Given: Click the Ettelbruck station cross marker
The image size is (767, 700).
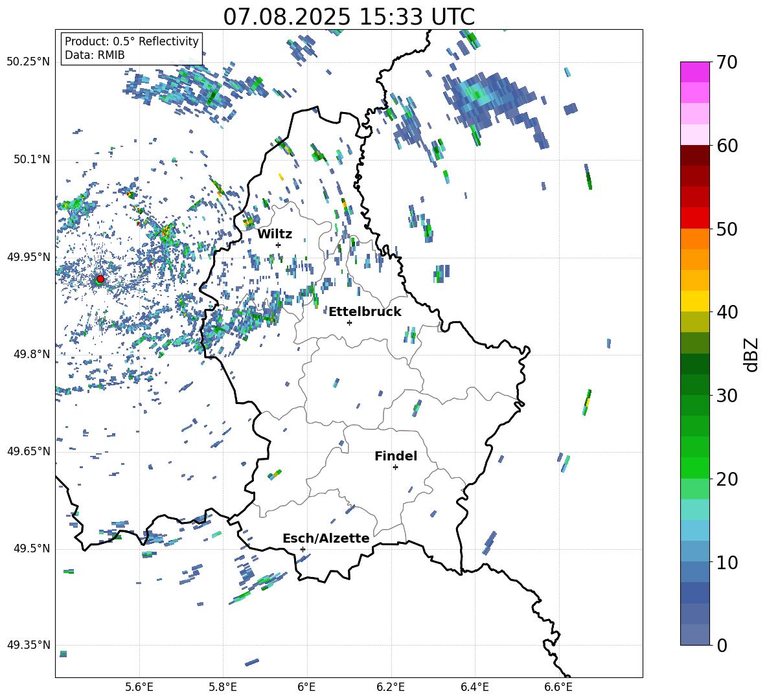Looking at the screenshot, I should tap(349, 322).
